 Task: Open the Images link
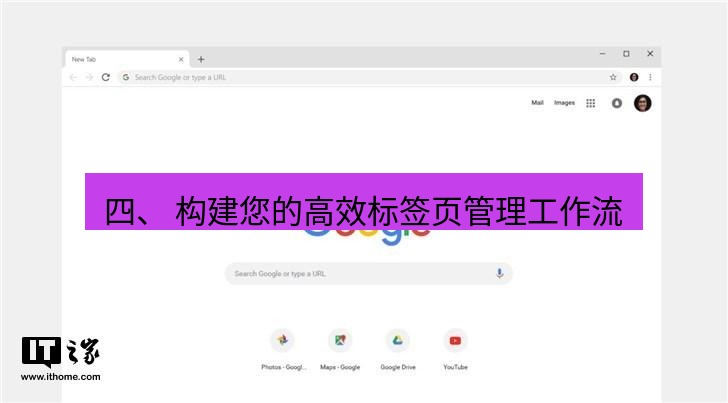point(564,103)
